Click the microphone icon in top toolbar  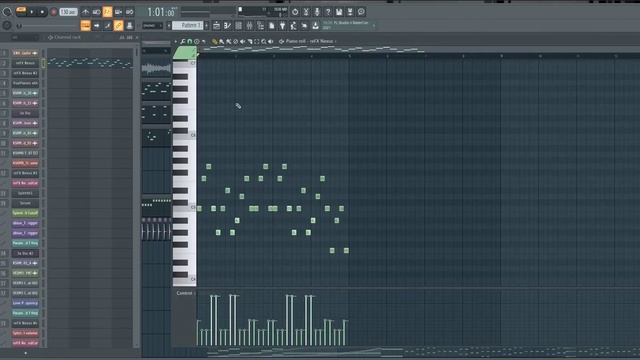[x=317, y=12]
